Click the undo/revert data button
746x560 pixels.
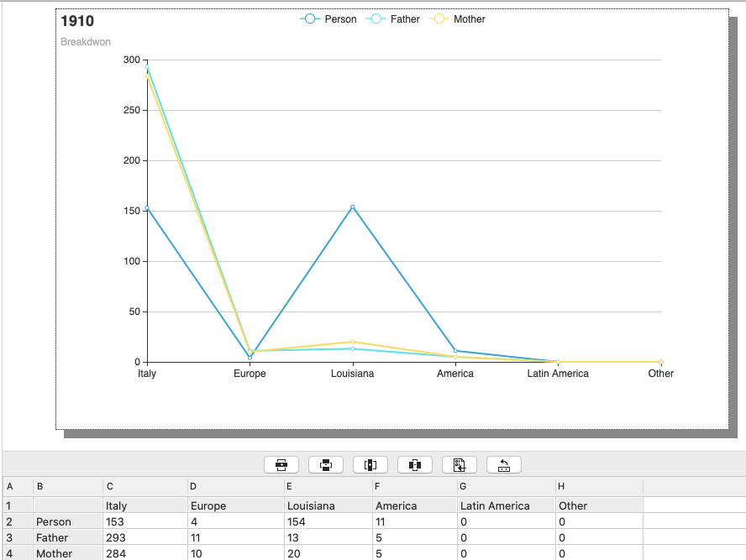(x=504, y=464)
